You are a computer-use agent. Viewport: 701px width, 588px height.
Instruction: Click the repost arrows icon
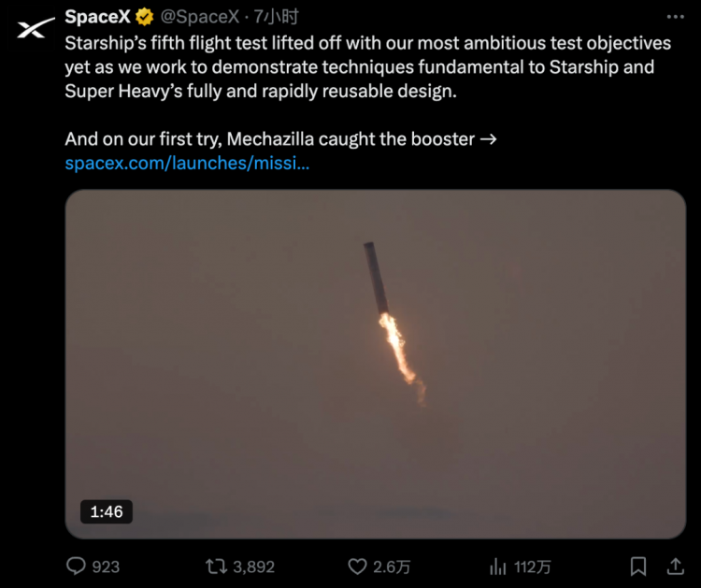[x=217, y=566]
